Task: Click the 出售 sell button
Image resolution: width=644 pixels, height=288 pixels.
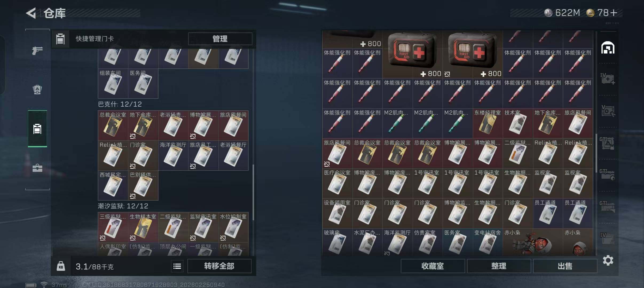Action: [565, 266]
